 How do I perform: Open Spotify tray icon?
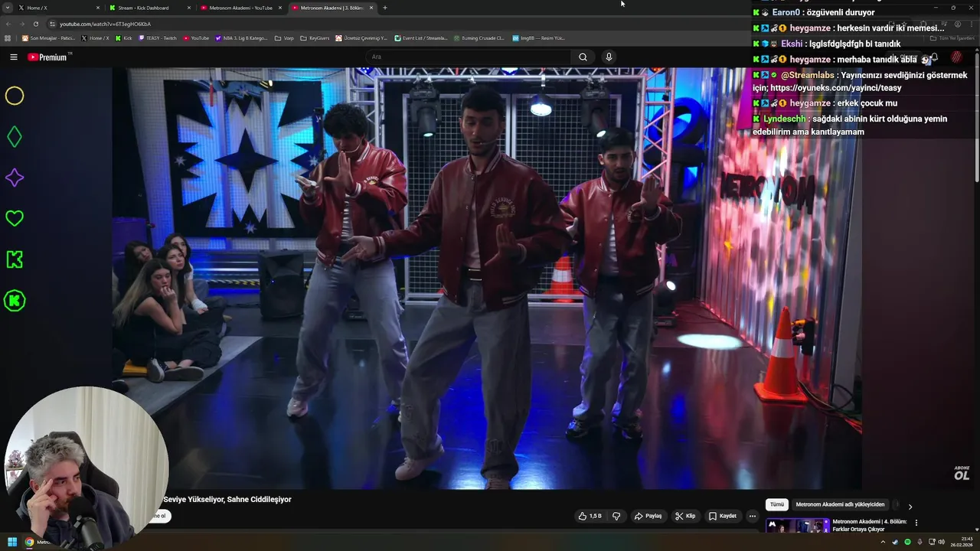pyautogui.click(x=907, y=542)
